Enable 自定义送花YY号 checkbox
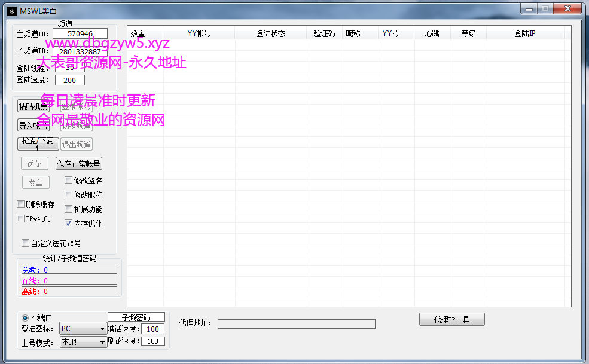Viewport: 589px width, 364px height. (25, 243)
